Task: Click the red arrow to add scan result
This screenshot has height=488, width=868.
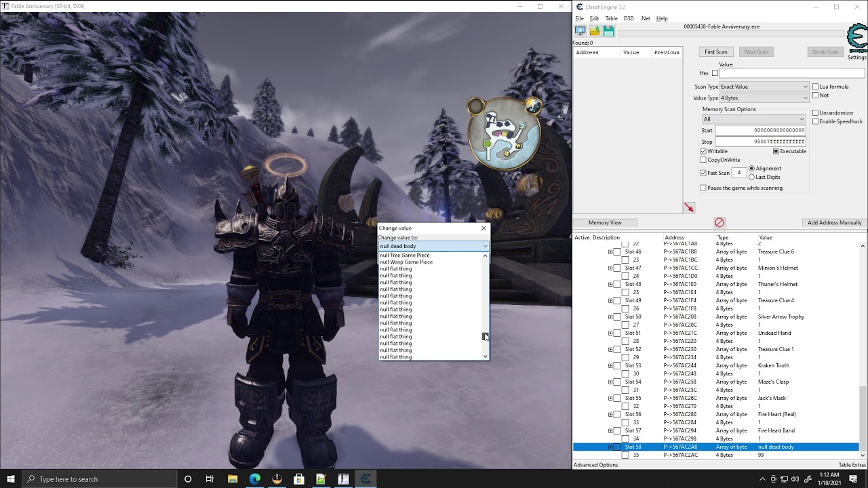Action: click(690, 207)
